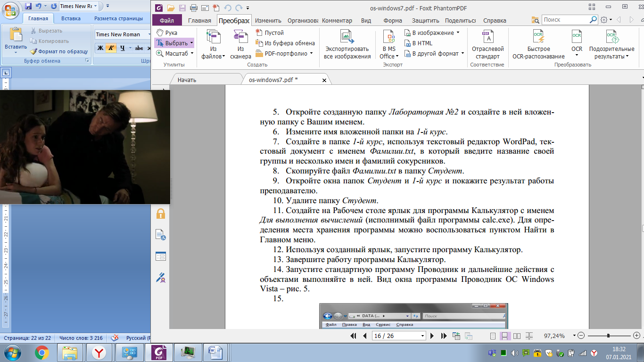Click the Word Office button
The height and width of the screenshot is (362, 644).
(11, 11)
